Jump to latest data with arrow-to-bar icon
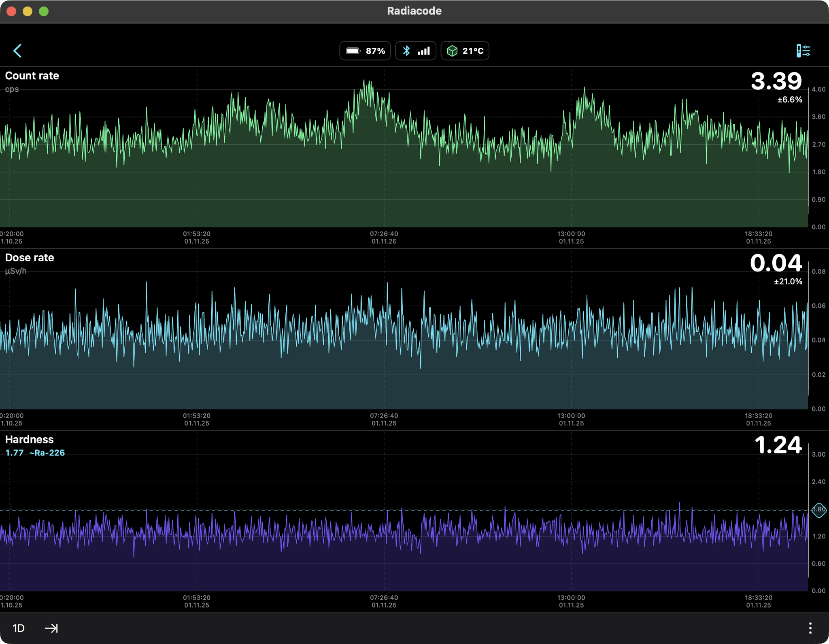The image size is (829, 644). coord(51,628)
